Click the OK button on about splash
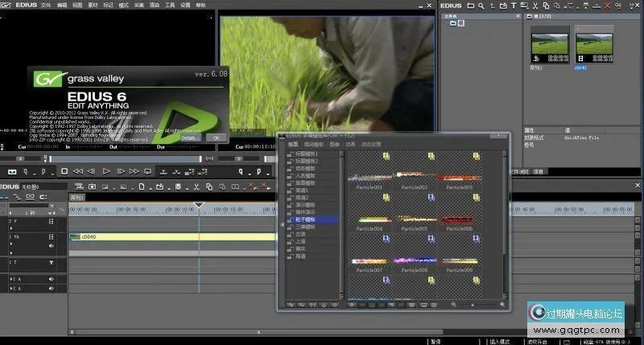The height and width of the screenshot is (345, 644). [215, 138]
